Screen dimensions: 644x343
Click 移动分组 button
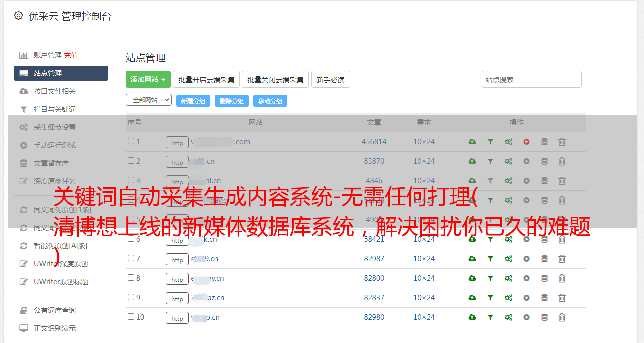click(270, 101)
